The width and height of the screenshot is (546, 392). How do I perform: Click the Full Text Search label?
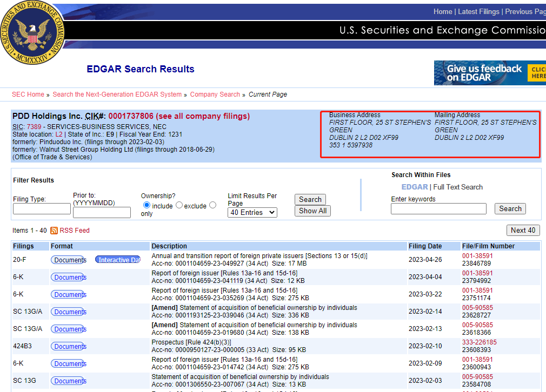pyautogui.click(x=458, y=187)
